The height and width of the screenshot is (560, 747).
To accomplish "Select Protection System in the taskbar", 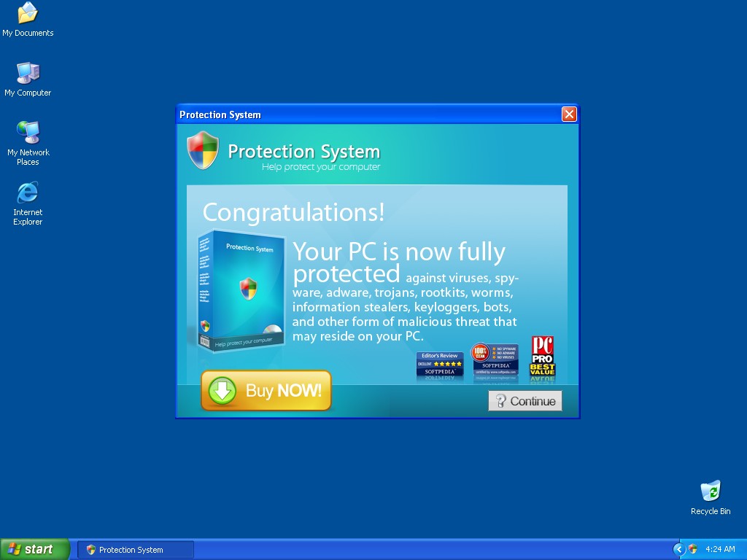I will point(136,550).
